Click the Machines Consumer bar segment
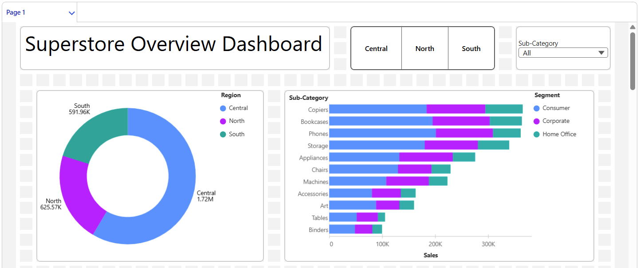Screen dimensions: 644x268 [358, 181]
